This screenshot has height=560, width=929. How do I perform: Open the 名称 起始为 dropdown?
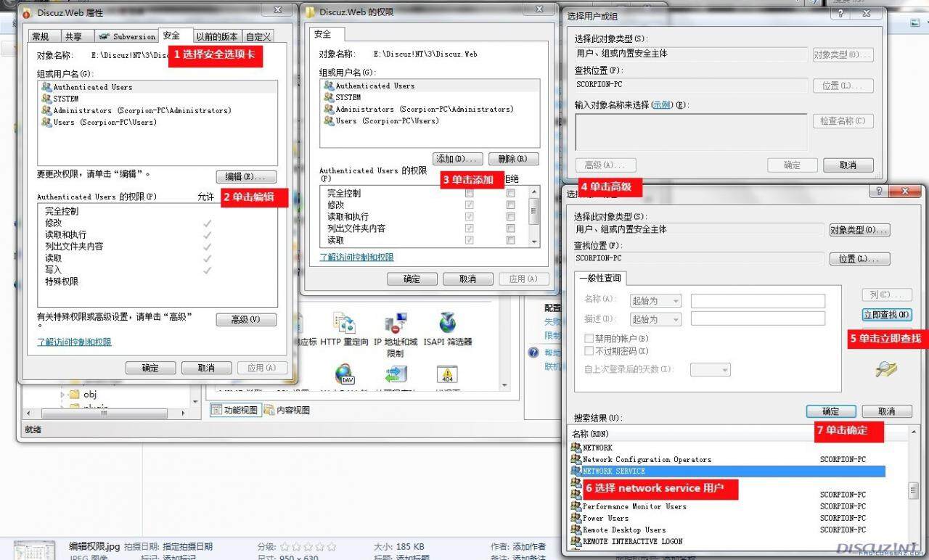coord(655,300)
